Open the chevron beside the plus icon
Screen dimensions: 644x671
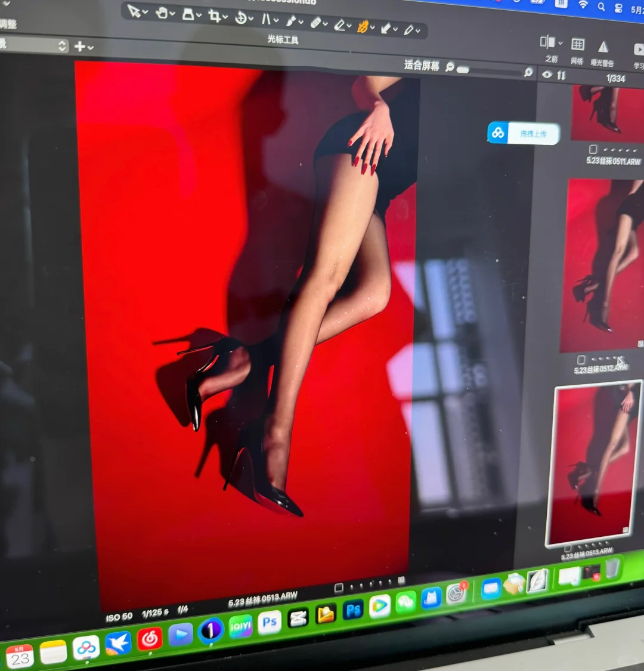click(91, 48)
